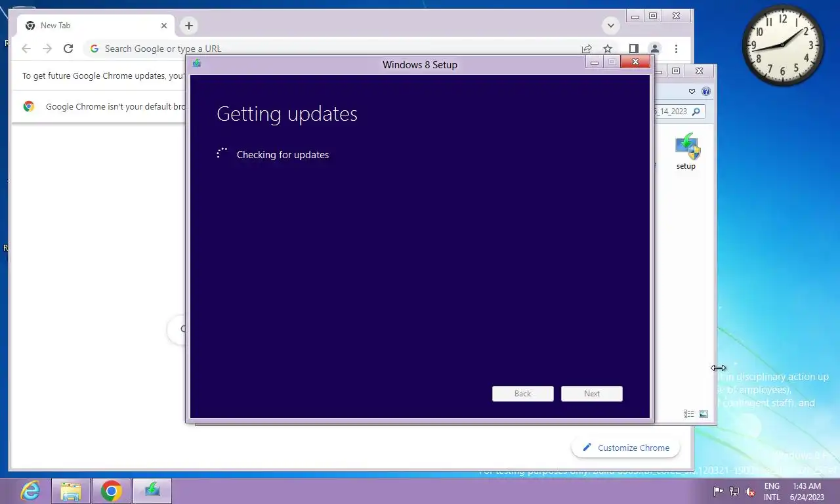This screenshot has width=840, height=504.
Task: Switch Explorer to details view
Action: 689,414
